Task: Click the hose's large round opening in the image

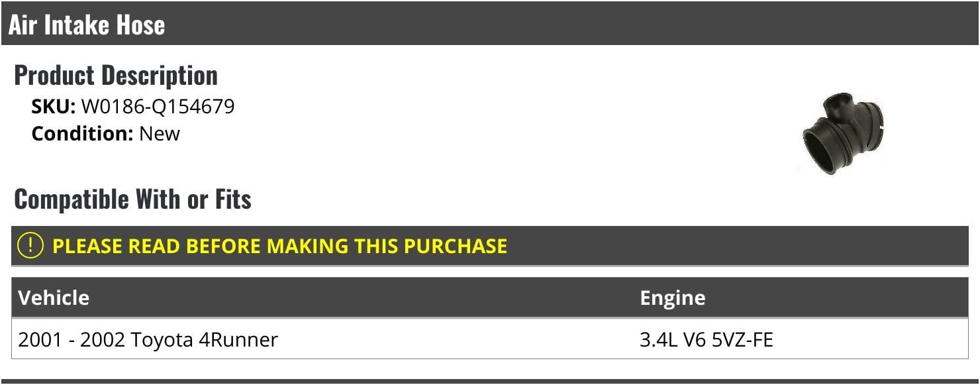Action: (x=820, y=148)
